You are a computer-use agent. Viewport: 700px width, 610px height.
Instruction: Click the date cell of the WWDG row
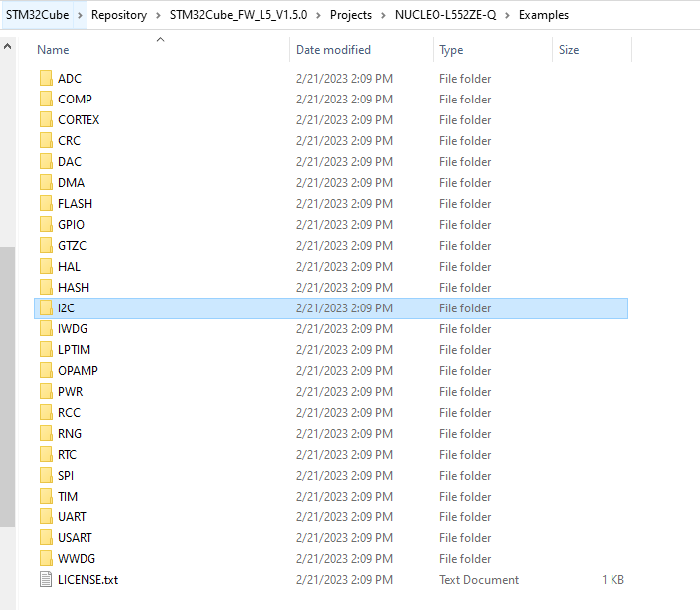tap(344, 559)
